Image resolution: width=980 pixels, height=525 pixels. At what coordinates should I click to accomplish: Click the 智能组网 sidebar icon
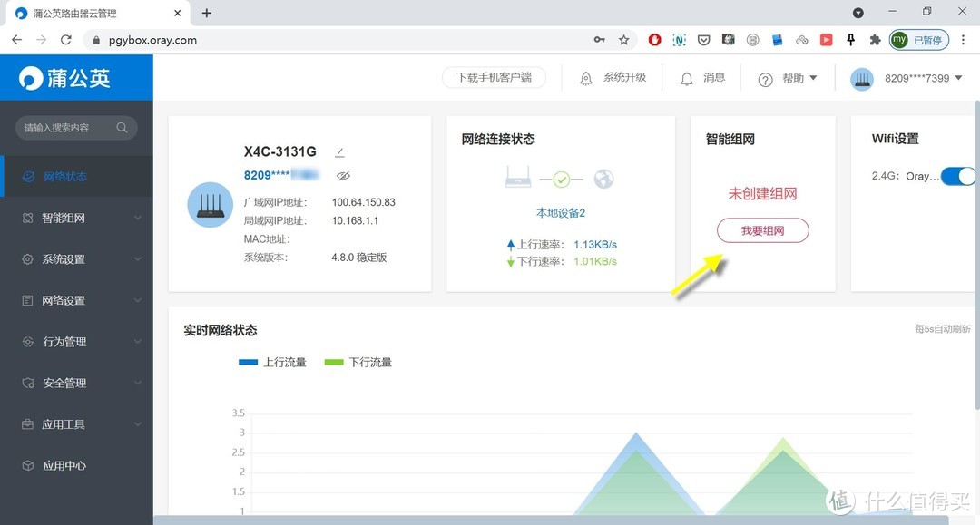click(x=25, y=218)
